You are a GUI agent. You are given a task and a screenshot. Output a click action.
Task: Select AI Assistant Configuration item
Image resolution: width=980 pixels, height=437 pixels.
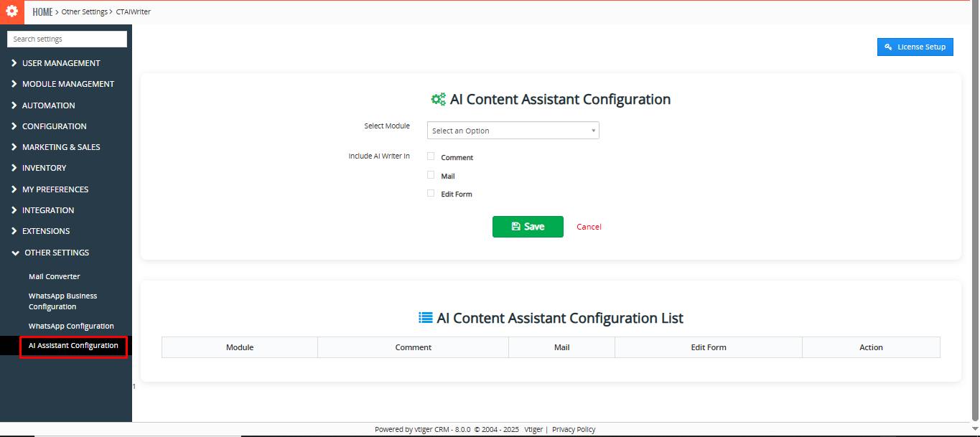point(73,346)
